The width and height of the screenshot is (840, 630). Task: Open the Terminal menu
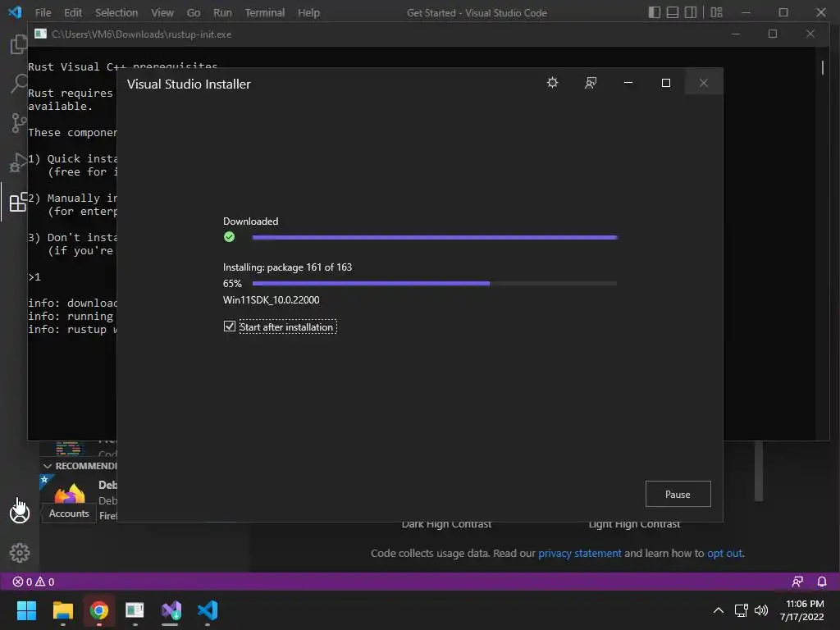click(x=265, y=12)
